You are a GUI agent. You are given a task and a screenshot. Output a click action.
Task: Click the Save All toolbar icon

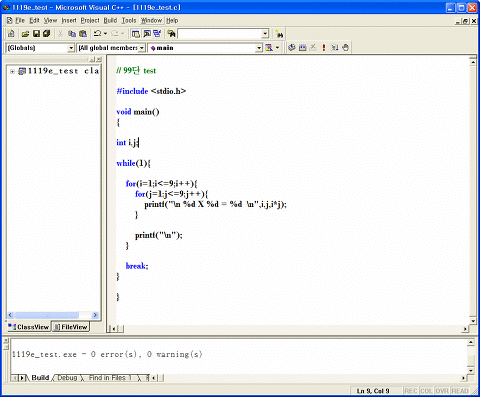point(46,34)
